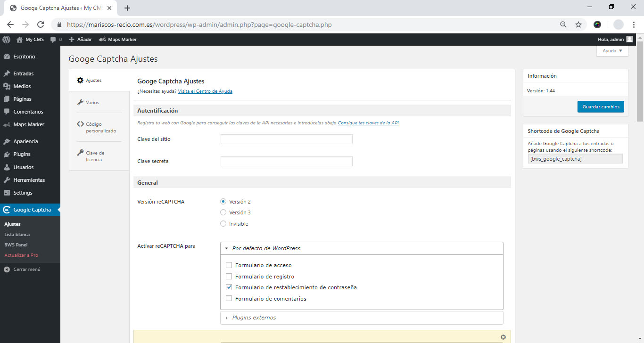Viewport: 644px width, 343px height.
Task: Open the BWS Panel submenu item
Action: pos(16,245)
